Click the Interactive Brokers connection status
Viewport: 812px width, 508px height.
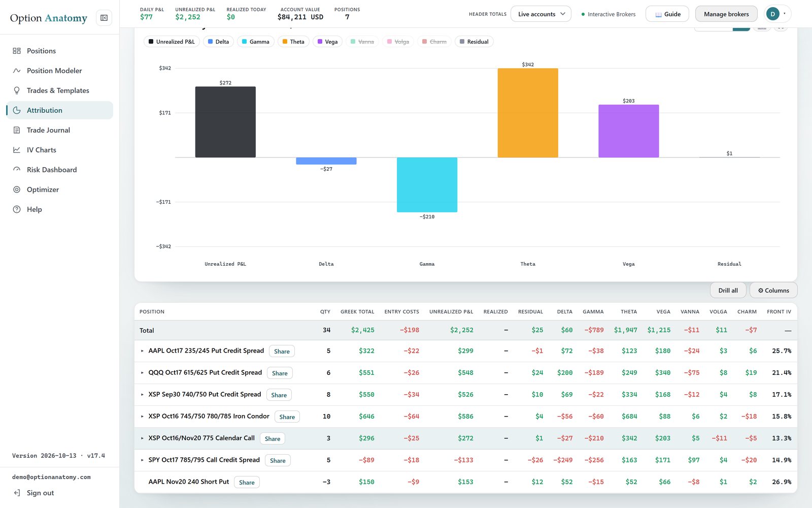[x=608, y=14]
